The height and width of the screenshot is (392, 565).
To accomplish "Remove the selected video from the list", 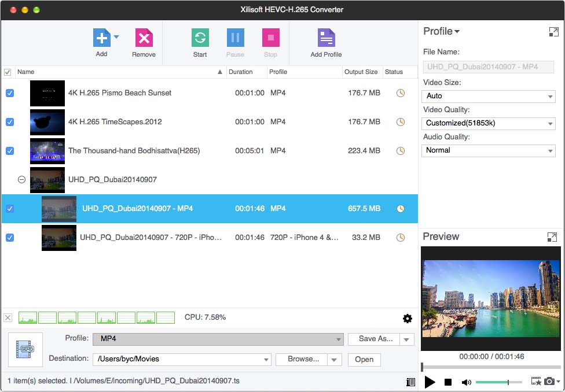I will click(x=144, y=38).
